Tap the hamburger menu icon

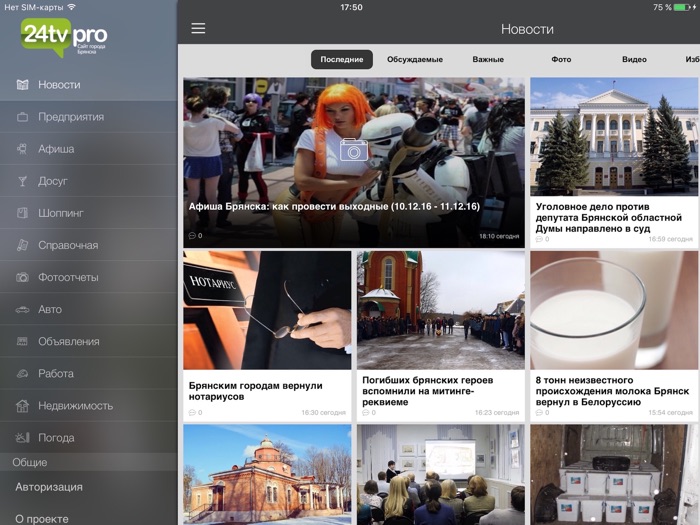pyautogui.click(x=198, y=29)
